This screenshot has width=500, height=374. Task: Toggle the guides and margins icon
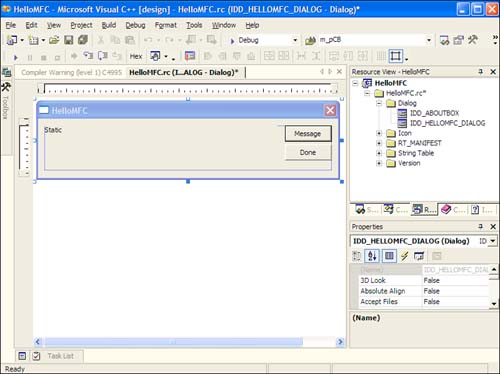click(396, 56)
